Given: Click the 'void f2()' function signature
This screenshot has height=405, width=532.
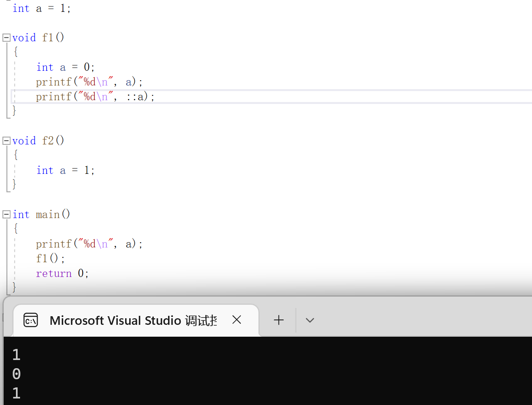Looking at the screenshot, I should tap(38, 141).
